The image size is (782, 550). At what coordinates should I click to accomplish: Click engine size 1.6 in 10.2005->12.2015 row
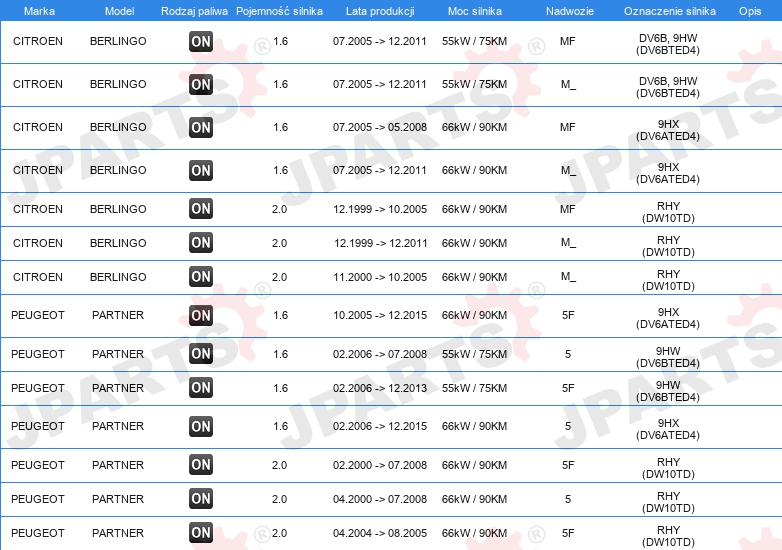tap(281, 315)
